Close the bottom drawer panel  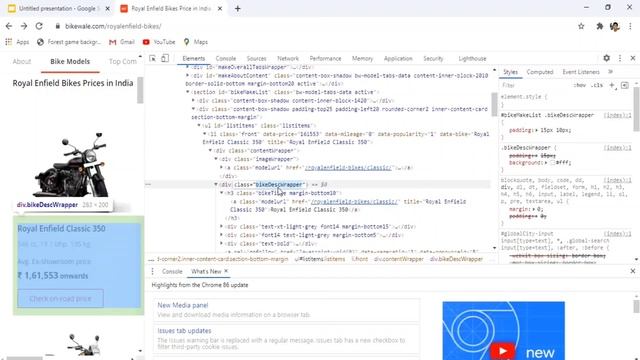[633, 271]
